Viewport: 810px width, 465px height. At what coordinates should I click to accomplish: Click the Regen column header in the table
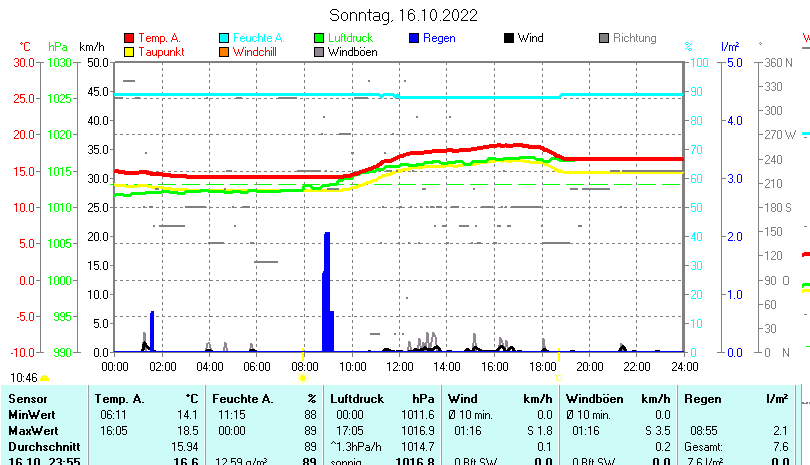702,399
